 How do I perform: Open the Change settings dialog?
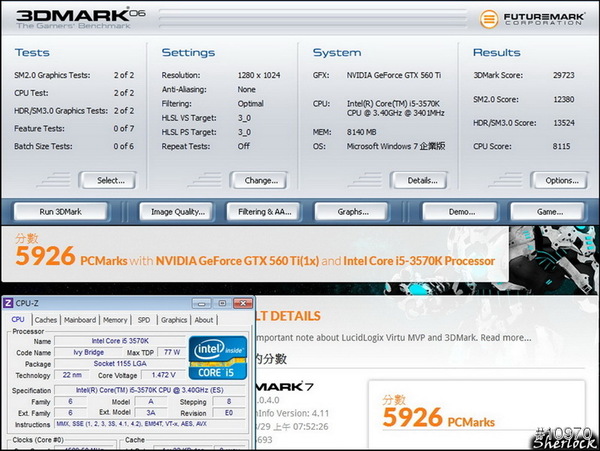(254, 180)
